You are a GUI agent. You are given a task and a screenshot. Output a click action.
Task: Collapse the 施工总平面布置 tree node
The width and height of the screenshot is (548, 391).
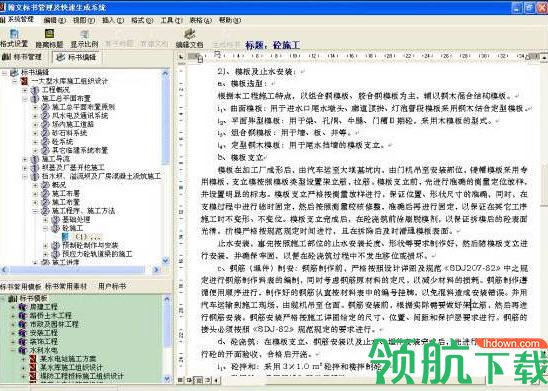pyautogui.click(x=25, y=99)
